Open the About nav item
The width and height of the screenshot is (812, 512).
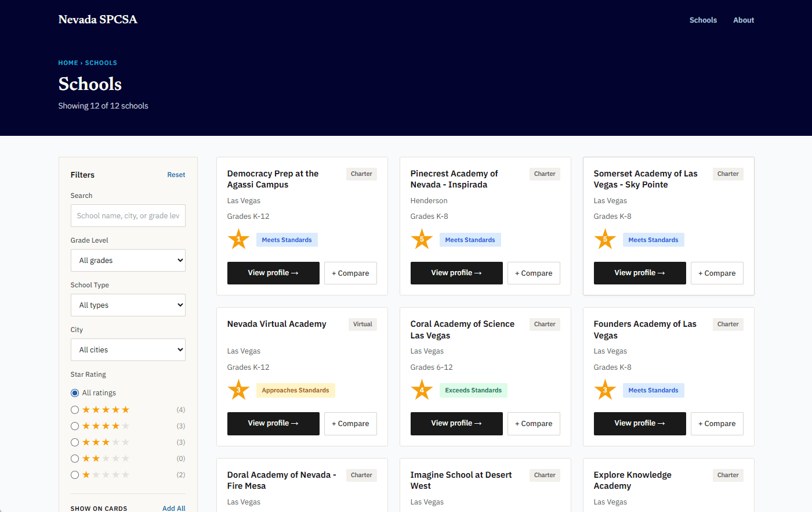point(744,20)
